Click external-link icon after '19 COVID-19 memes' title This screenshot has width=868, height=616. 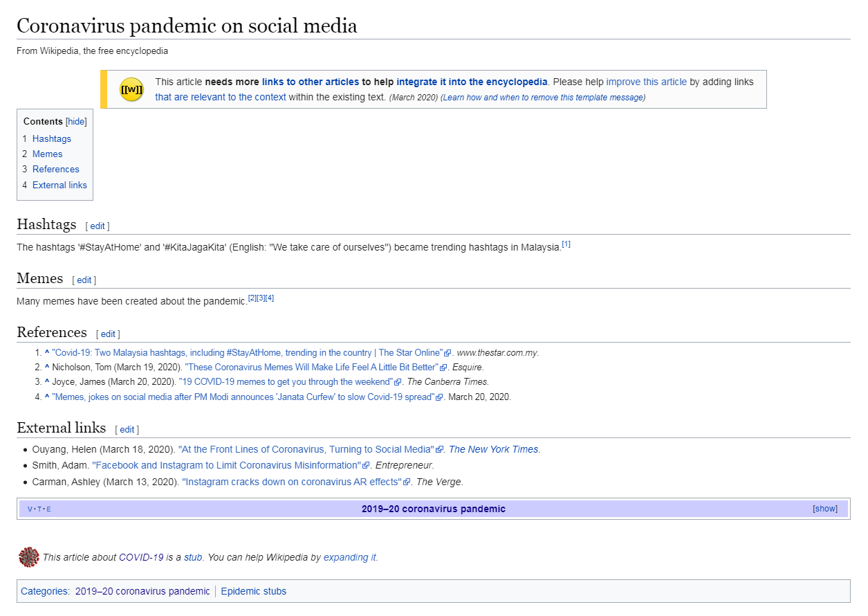[398, 383]
